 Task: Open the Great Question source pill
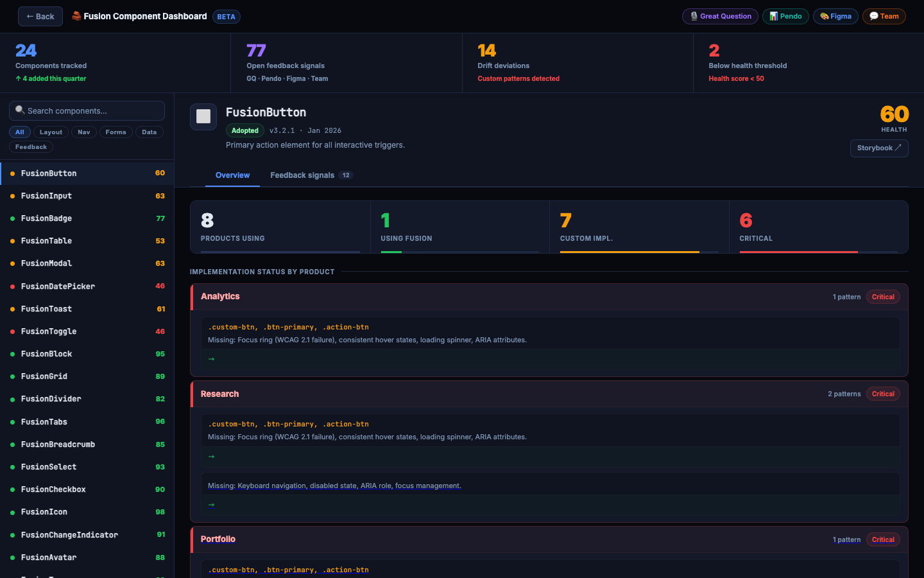[x=720, y=17]
